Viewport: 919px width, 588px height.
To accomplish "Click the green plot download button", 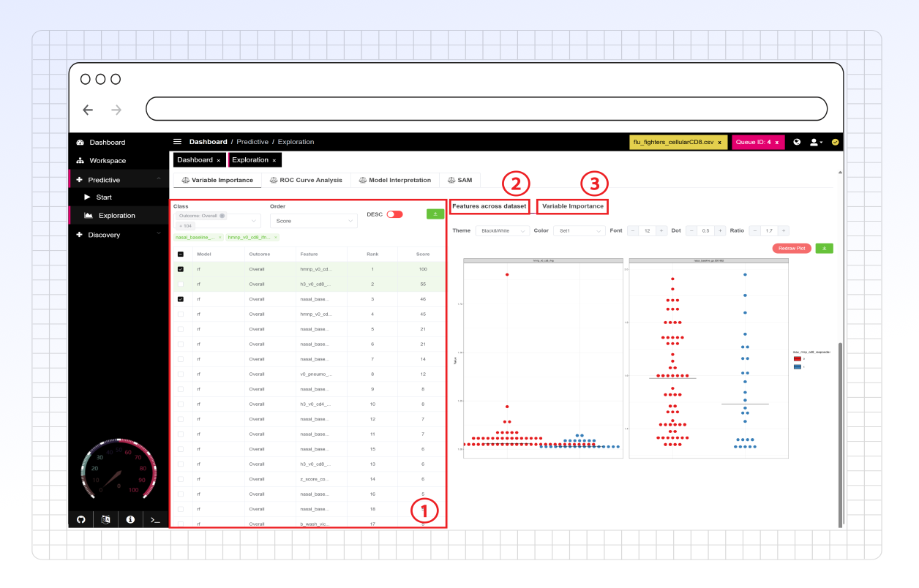I will (x=824, y=249).
